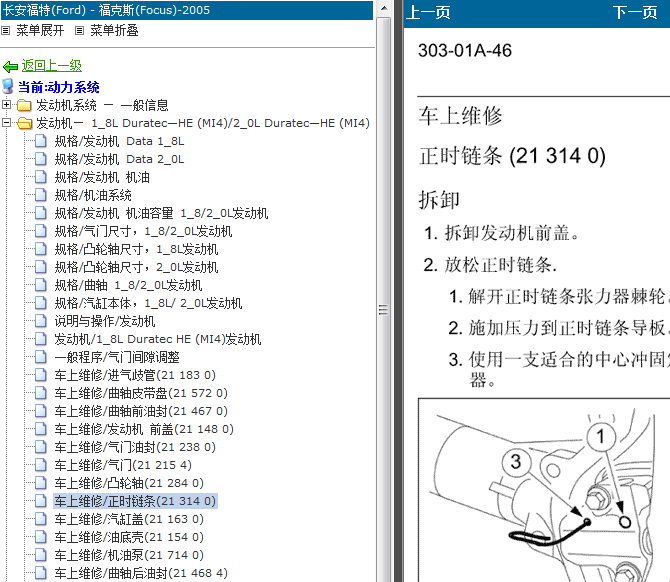Open 车上维修/气门(21 215 4)

point(123,465)
